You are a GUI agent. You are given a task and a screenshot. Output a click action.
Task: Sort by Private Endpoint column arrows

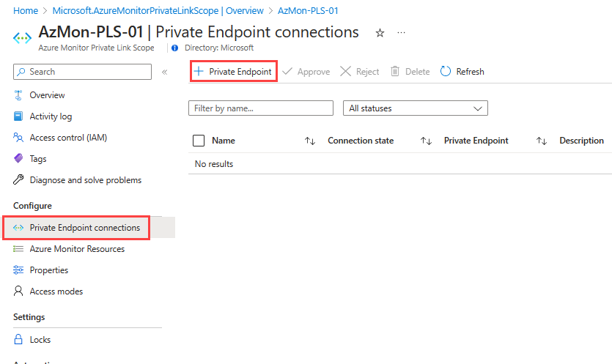click(x=542, y=141)
